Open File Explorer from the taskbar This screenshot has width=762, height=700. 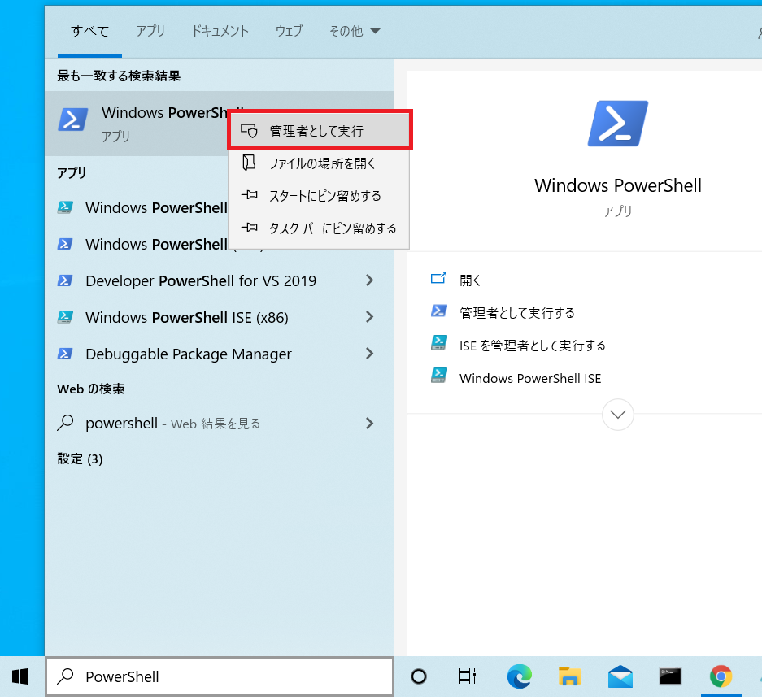pyautogui.click(x=569, y=676)
